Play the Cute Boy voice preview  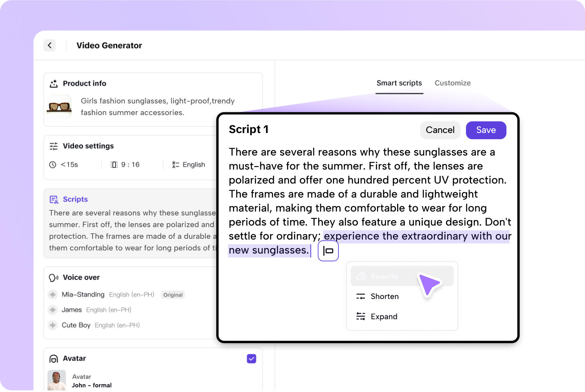pyautogui.click(x=53, y=325)
